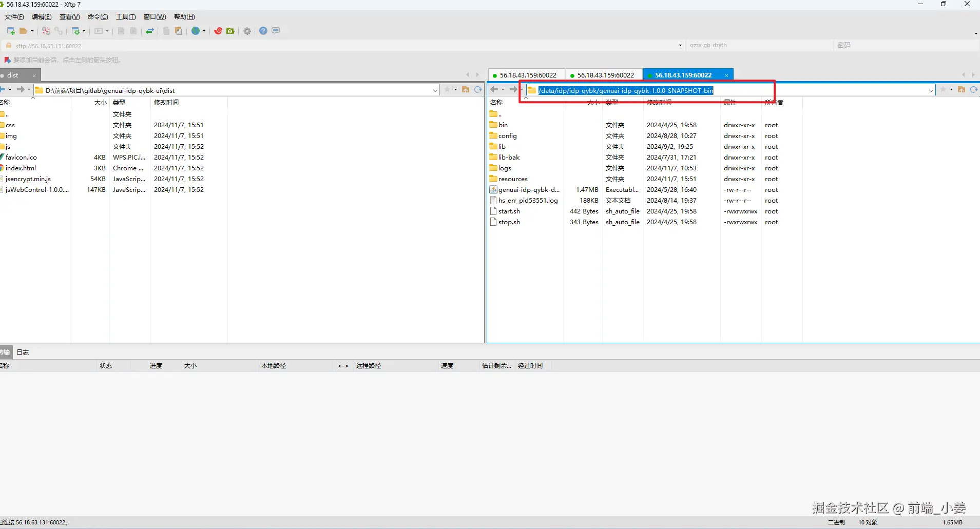Refresh the remote pane

[x=974, y=90]
